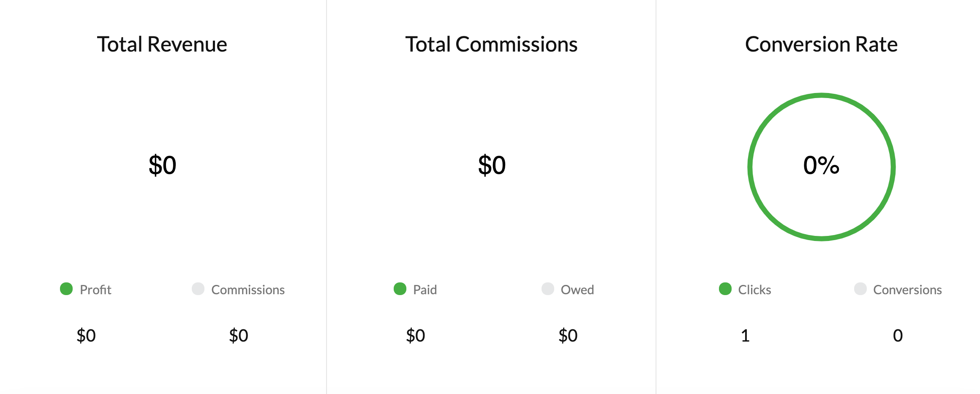Click the Total Revenue heading
This screenshot has height=394, width=980.
(162, 44)
